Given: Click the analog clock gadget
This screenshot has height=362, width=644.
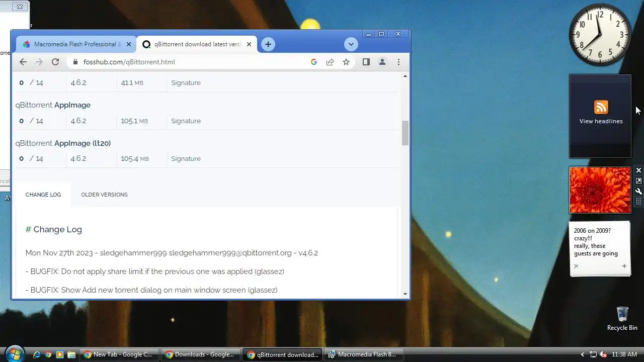Looking at the screenshot, I should coord(600,35).
